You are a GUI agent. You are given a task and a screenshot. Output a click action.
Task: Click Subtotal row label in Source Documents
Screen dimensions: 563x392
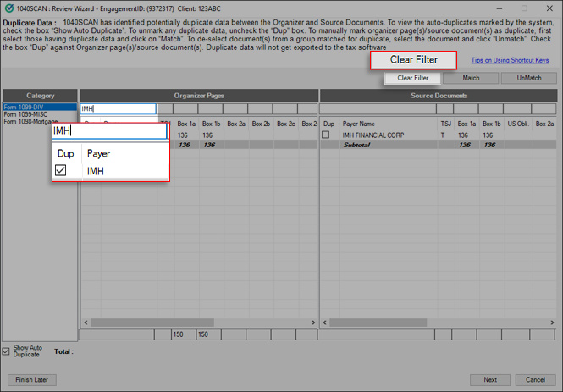[x=356, y=145]
